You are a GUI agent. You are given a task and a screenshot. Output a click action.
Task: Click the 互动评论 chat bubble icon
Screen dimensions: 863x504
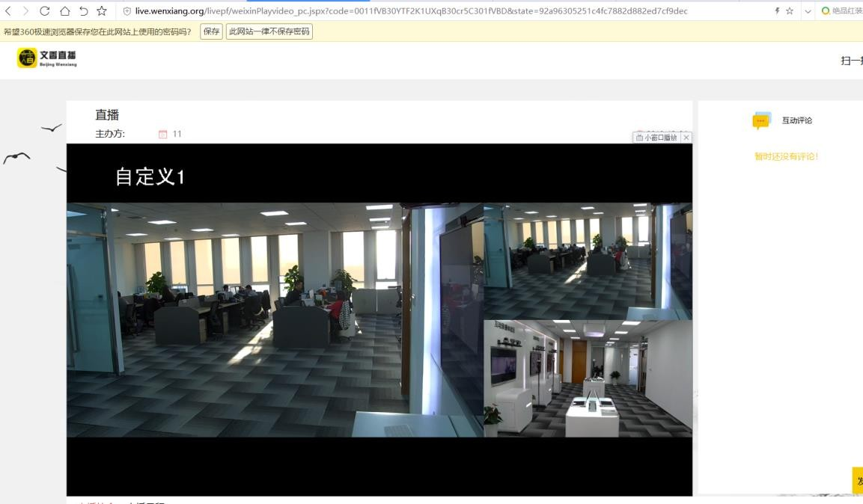(762, 120)
